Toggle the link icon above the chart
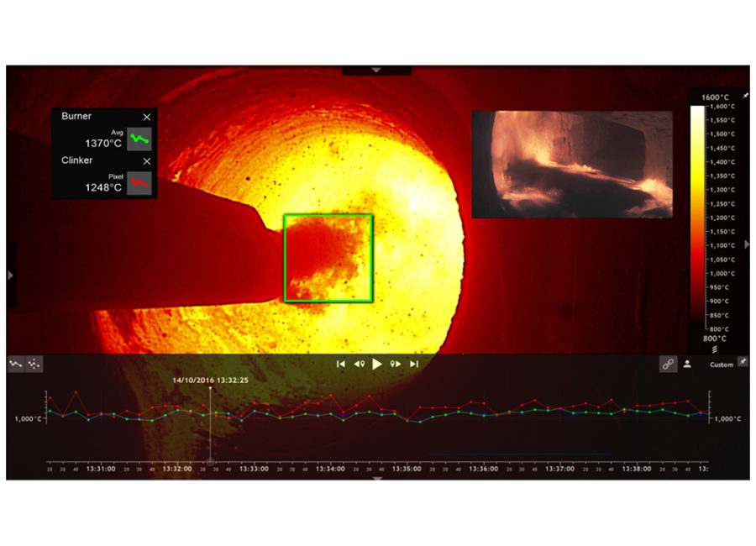Screen dimensions: 756x546 (668, 364)
